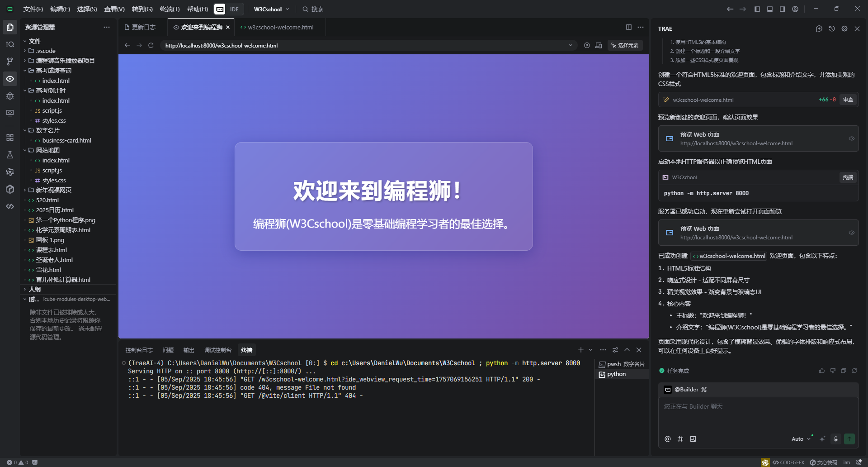Regenerate the TRAE response
Image resolution: width=868 pixels, height=467 pixels.
click(x=854, y=371)
